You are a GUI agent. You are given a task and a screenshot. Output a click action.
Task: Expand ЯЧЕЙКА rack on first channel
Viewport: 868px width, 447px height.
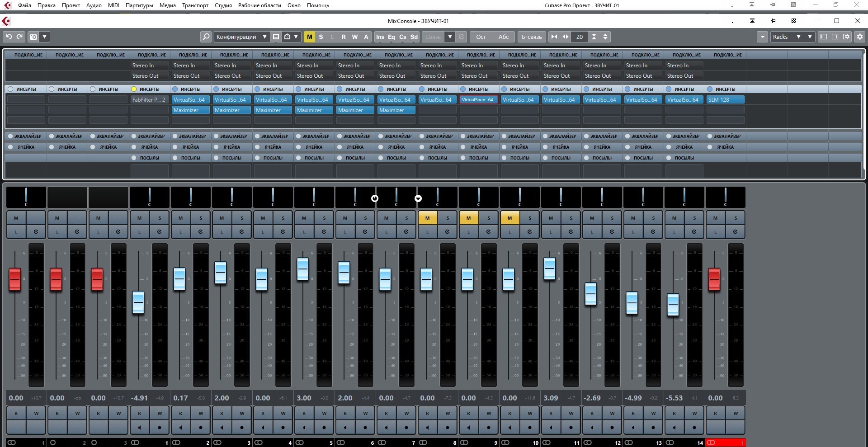(26, 147)
